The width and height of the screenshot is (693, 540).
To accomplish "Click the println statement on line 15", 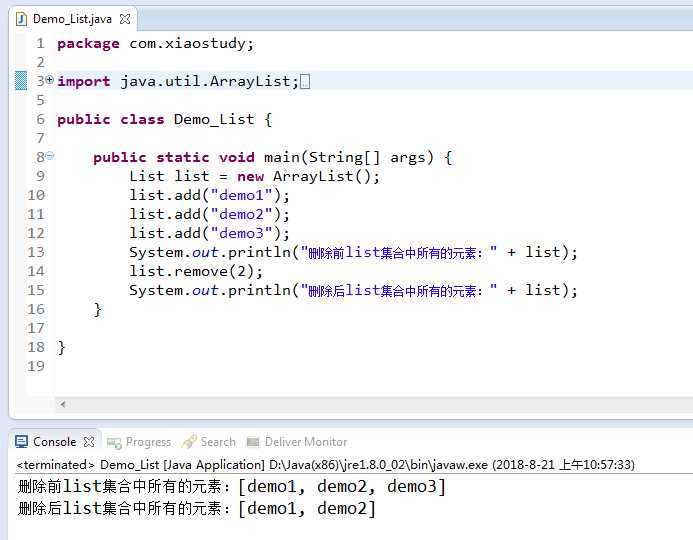I will click(x=353, y=290).
